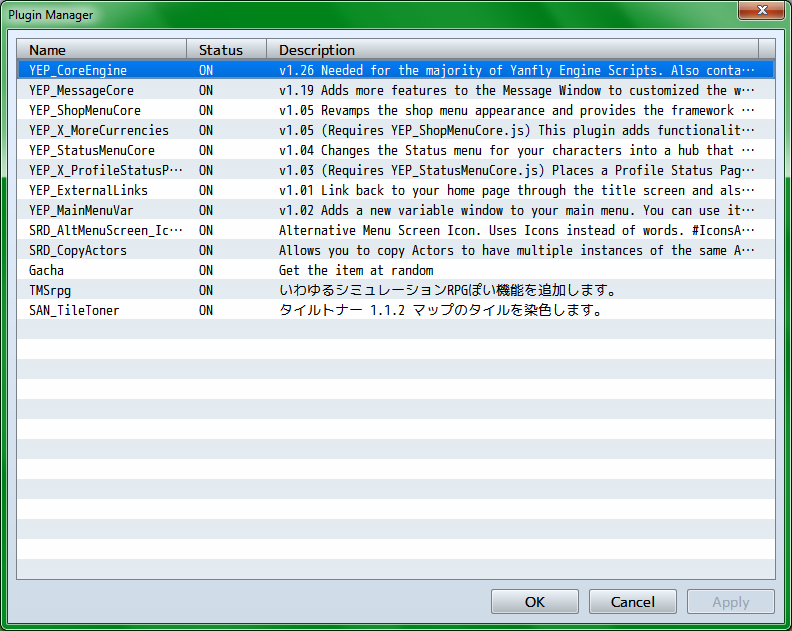Click the 'タイルトナー 1.1.2' description
The height and width of the screenshot is (631, 792).
pyautogui.click(x=440, y=310)
